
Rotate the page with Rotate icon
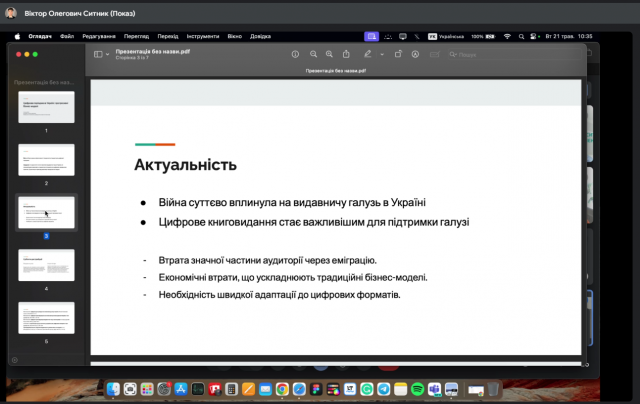click(398, 54)
